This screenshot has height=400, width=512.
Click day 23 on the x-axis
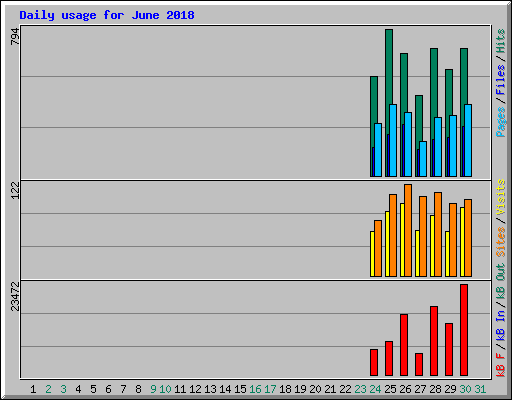pos(360,389)
